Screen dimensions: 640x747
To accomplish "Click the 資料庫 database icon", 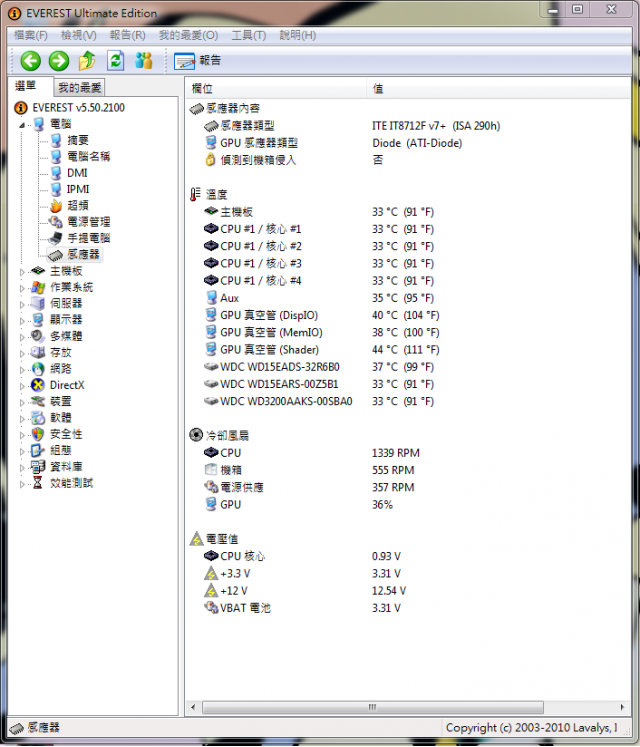I will coord(38,466).
